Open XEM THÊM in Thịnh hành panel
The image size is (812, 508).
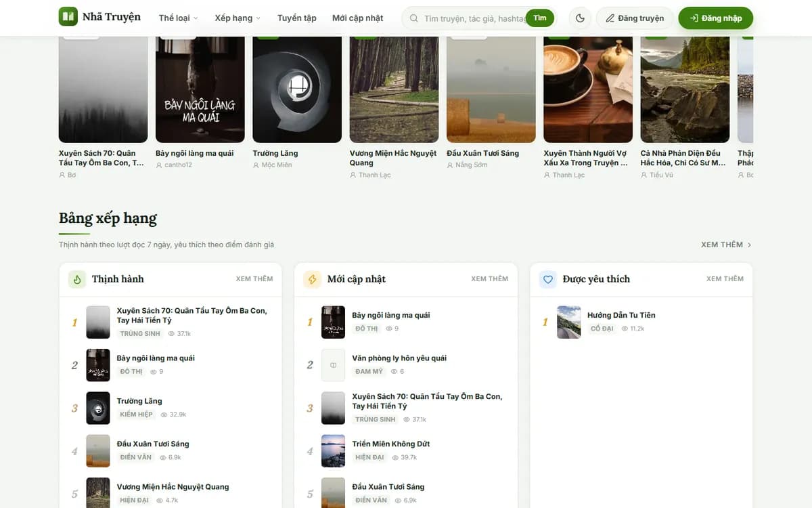[x=254, y=279]
